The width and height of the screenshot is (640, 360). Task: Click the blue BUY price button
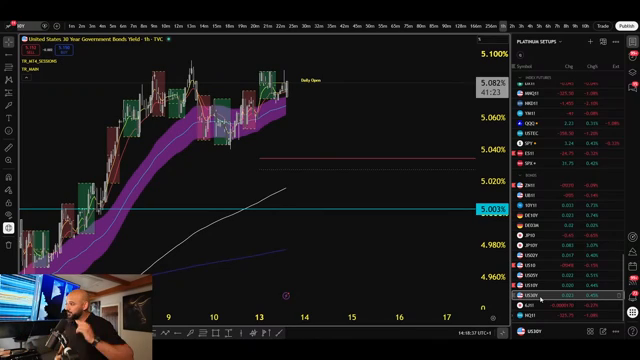click(x=64, y=50)
